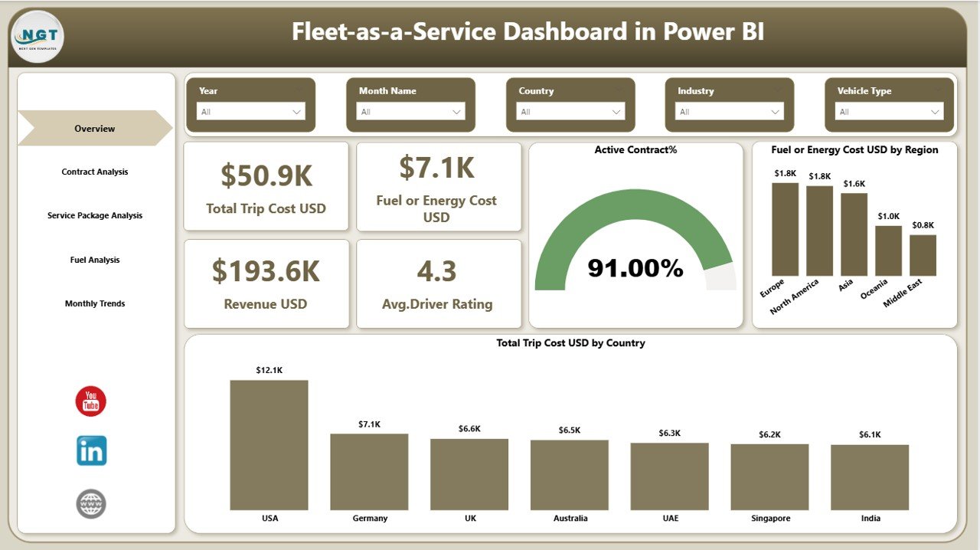Go to the Fuel Analysis page
Viewport: 980px width, 550px height.
pyautogui.click(x=94, y=260)
